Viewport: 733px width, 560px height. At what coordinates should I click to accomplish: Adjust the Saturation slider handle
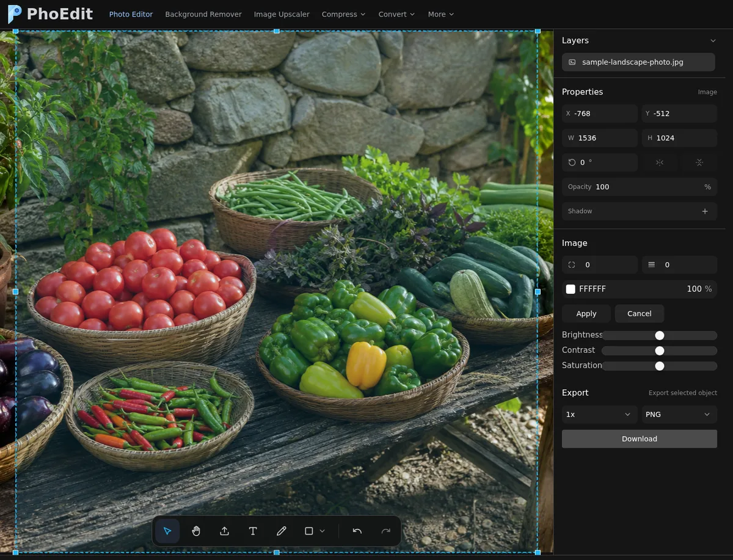(x=659, y=366)
